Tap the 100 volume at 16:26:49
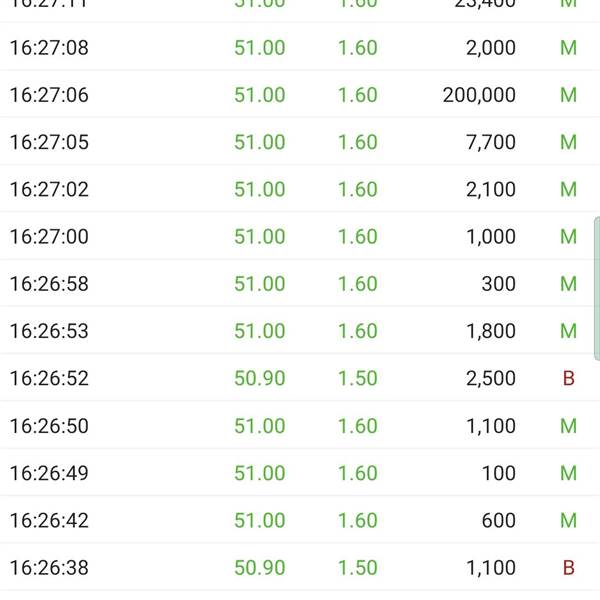The height and width of the screenshot is (600, 600). [499, 473]
